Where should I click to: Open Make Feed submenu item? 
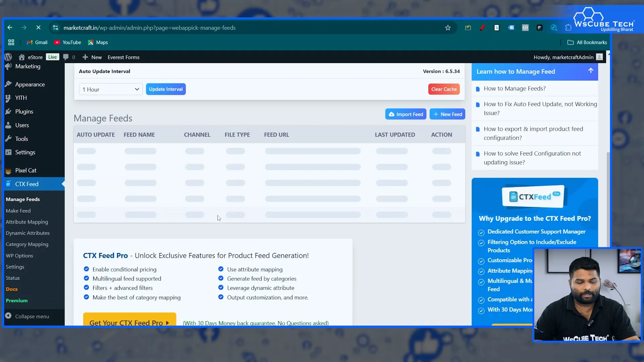point(18,210)
